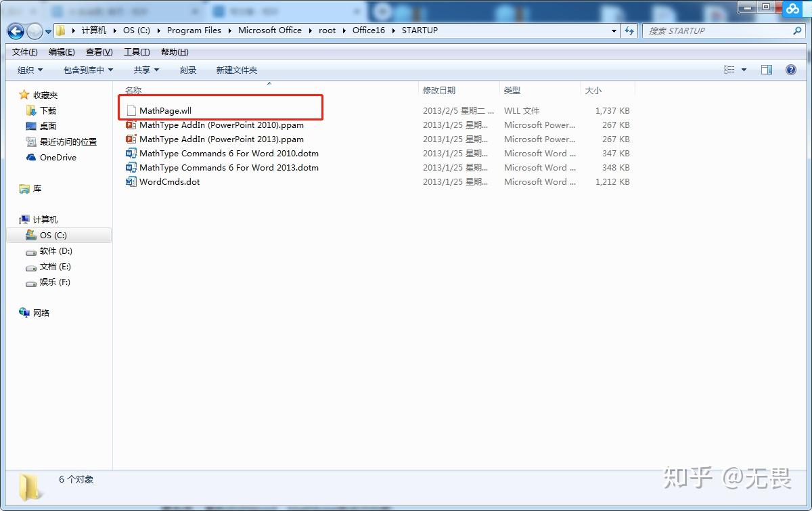Screen dimensions: 812x511
Task: Click Microsoft Office in the address breadcrumb
Action: pos(270,30)
